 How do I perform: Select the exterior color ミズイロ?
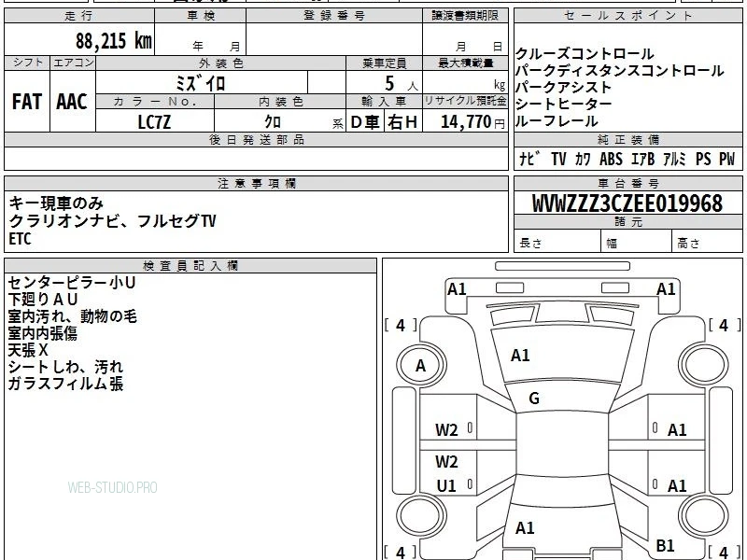200,83
